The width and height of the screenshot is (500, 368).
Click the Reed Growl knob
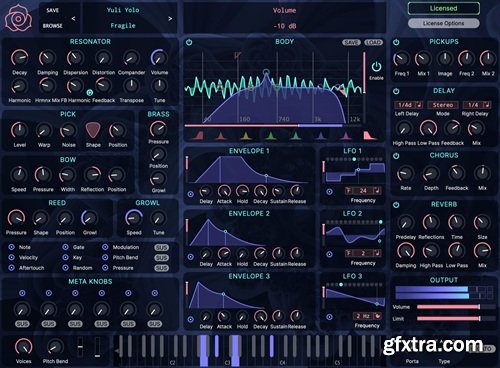(89, 218)
